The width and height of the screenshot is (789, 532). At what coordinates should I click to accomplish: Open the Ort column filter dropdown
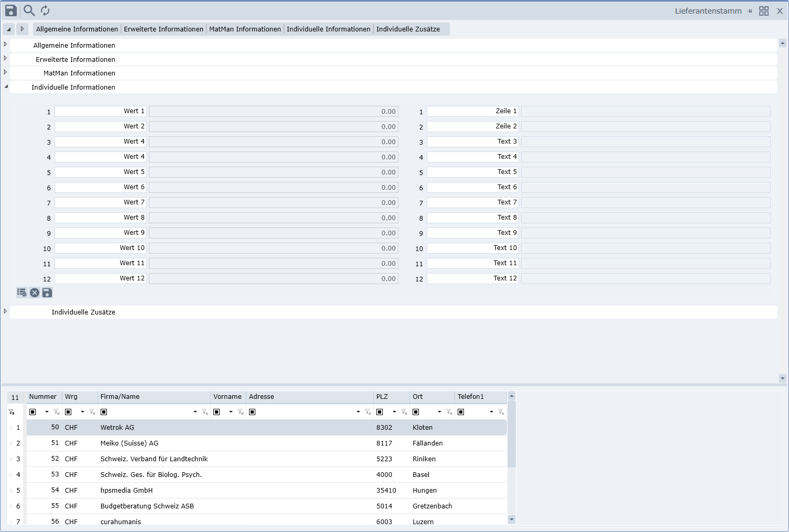click(x=439, y=412)
